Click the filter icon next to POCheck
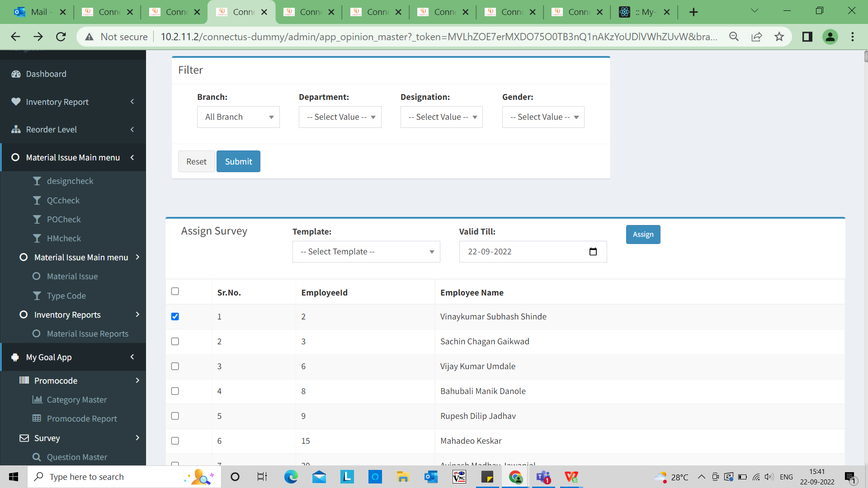 tap(37, 219)
